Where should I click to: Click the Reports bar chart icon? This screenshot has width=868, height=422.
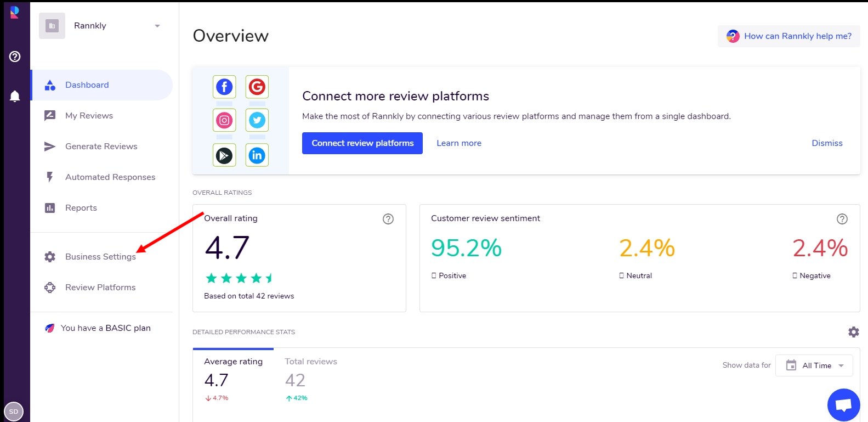(50, 208)
